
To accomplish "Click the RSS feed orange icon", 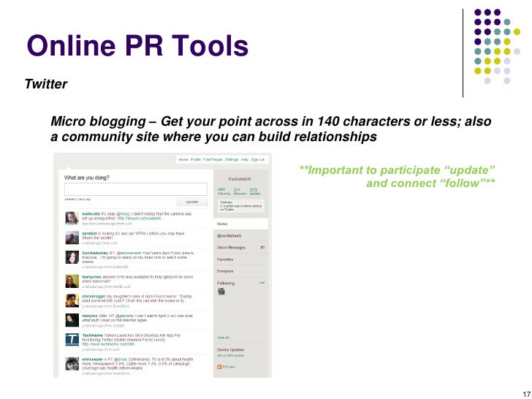I will tap(219, 367).
